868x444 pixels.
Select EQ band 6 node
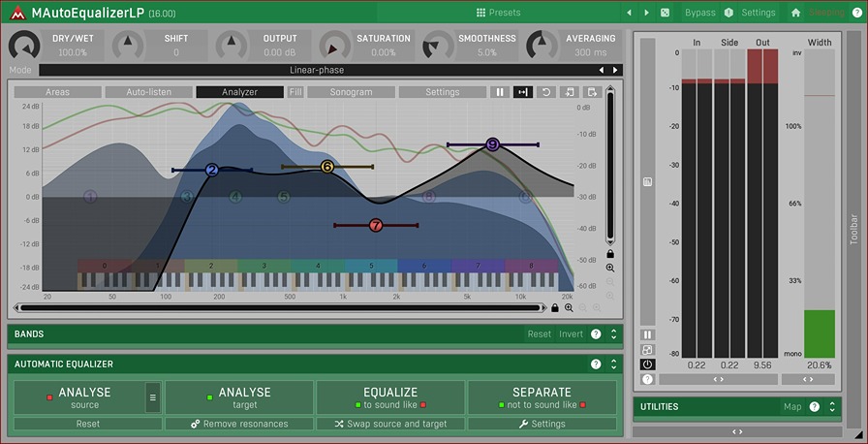coord(327,166)
